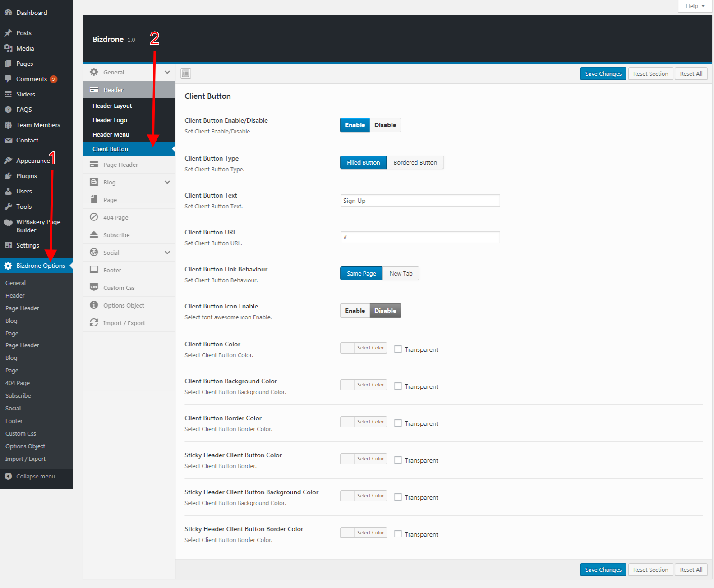Click the expand-all sections icon in toolbar
The height and width of the screenshot is (588, 714).
click(x=186, y=73)
